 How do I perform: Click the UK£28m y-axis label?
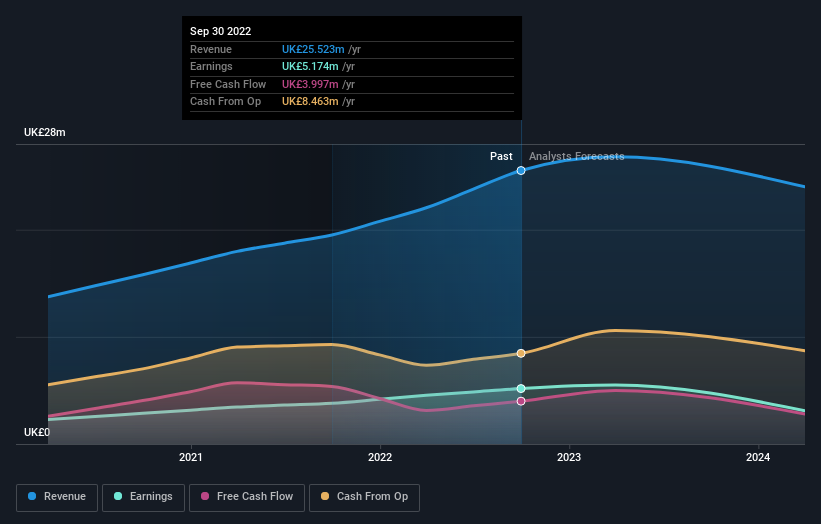pyautogui.click(x=45, y=132)
